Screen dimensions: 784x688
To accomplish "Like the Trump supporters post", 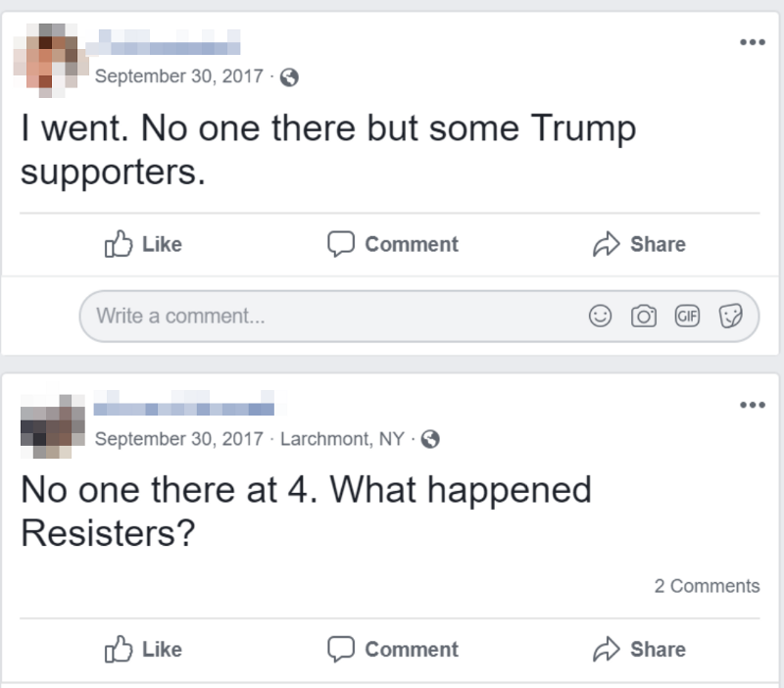I will 143,244.
